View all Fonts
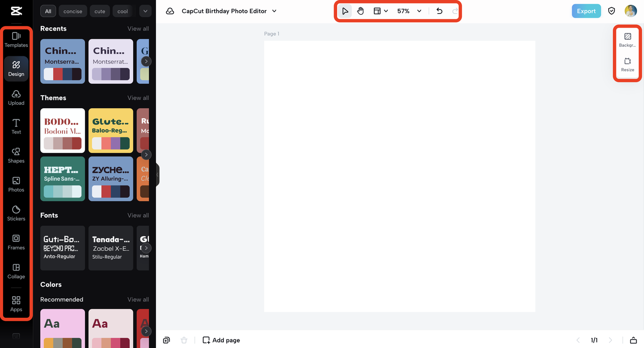Image resolution: width=644 pixels, height=348 pixels. [x=138, y=215]
